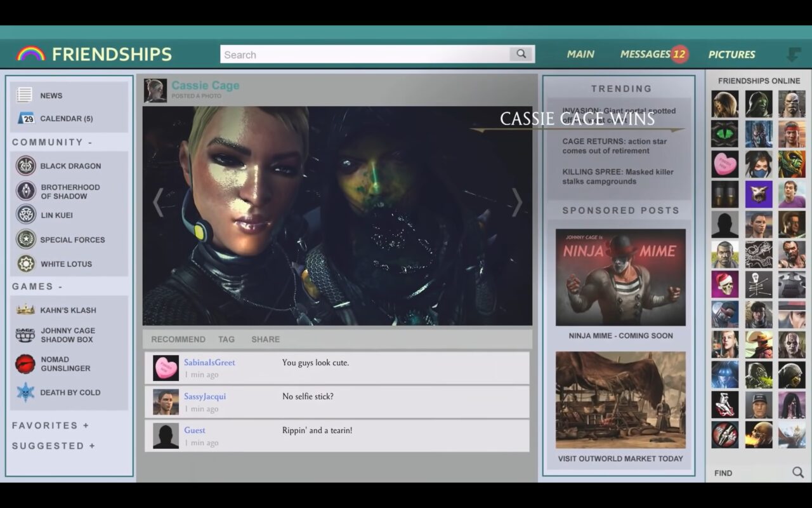Collapse the Community section
Image resolution: width=812 pixels, height=508 pixels.
(x=91, y=142)
